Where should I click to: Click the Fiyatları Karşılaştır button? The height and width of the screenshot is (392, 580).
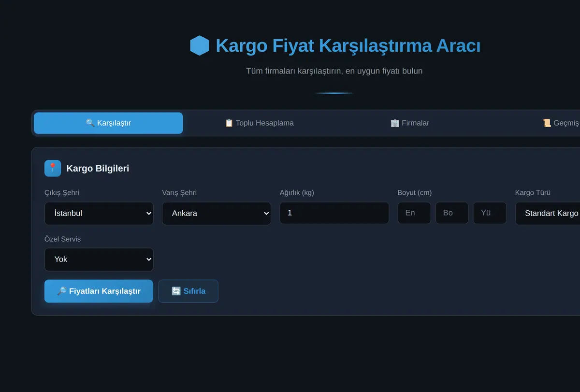point(99,291)
